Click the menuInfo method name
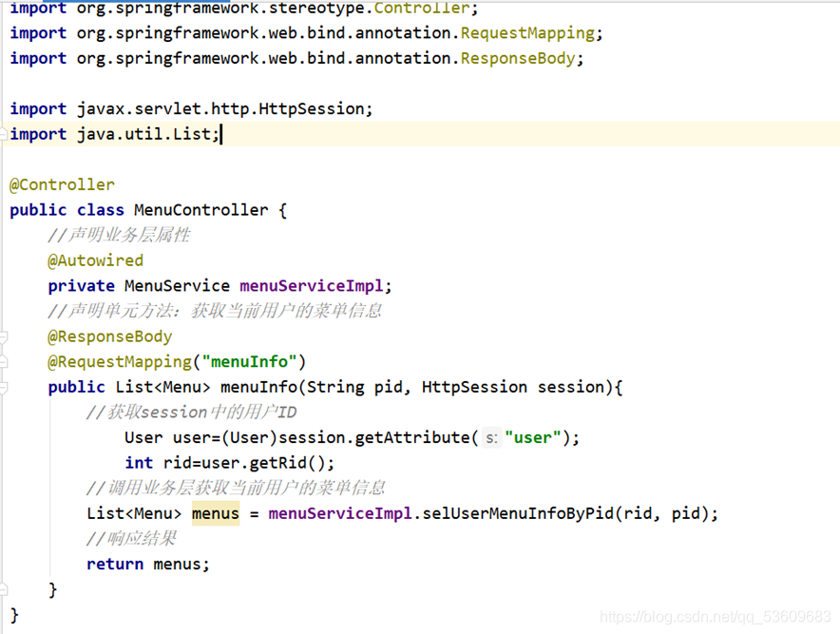The image size is (840, 634). coord(258,387)
